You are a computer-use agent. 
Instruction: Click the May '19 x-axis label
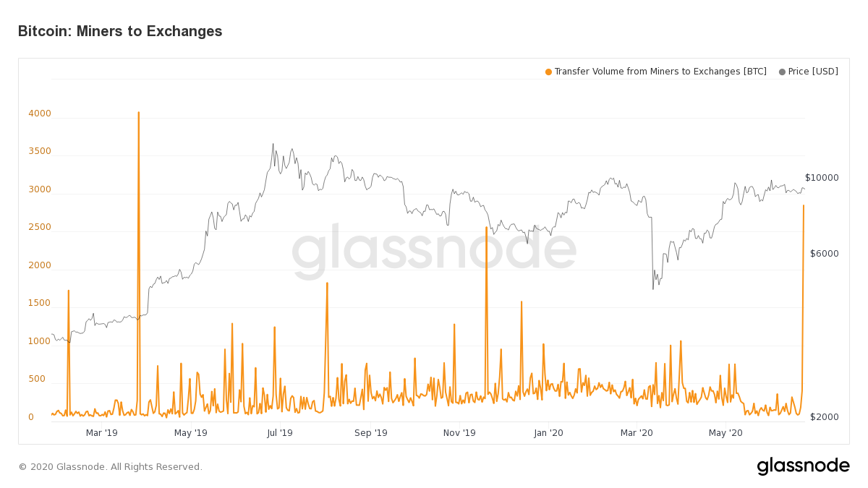pyautogui.click(x=190, y=433)
